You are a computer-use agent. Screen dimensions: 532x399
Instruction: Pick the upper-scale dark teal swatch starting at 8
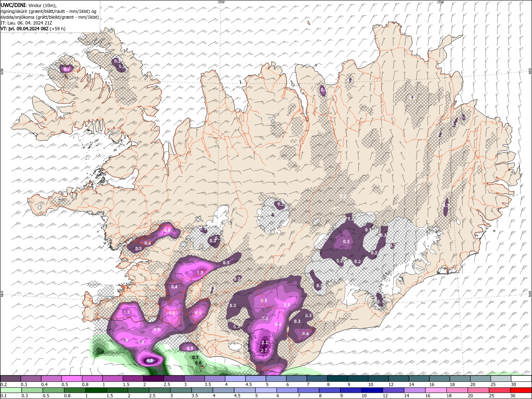tap(337, 379)
